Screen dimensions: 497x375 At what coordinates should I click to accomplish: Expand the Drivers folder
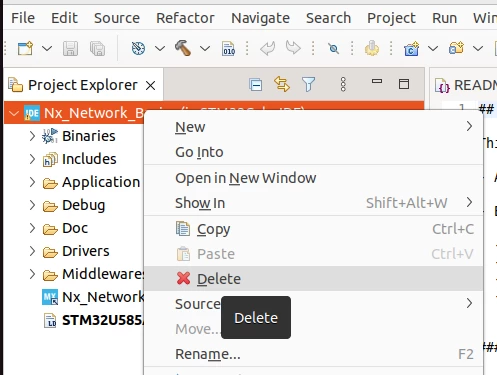(x=32, y=251)
